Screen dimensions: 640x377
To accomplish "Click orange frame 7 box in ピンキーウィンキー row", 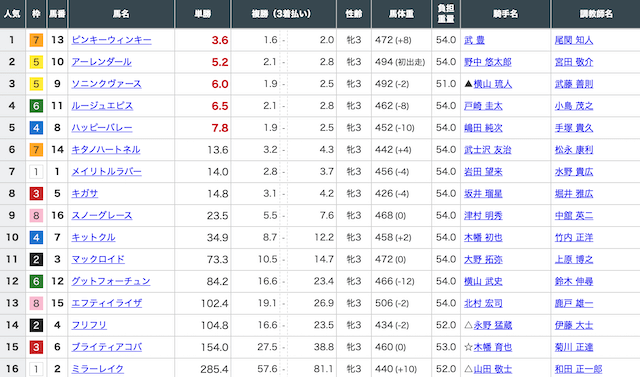I will [x=36, y=40].
